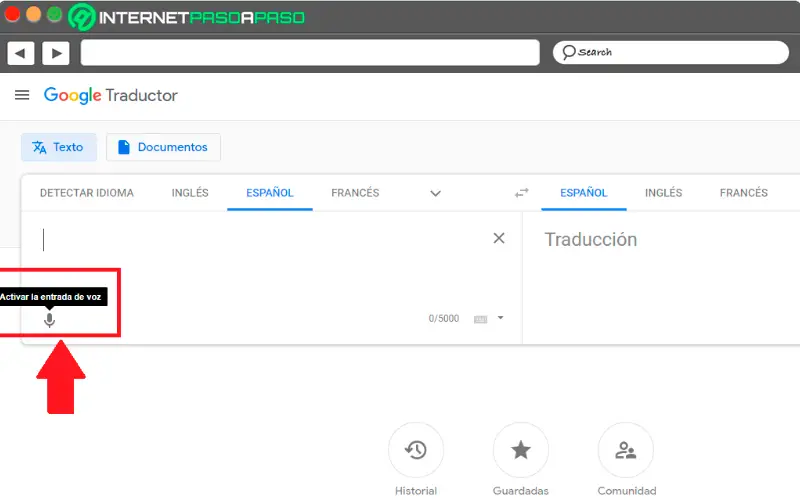Open the hamburger main menu
The height and width of the screenshot is (500, 800).
click(x=22, y=95)
